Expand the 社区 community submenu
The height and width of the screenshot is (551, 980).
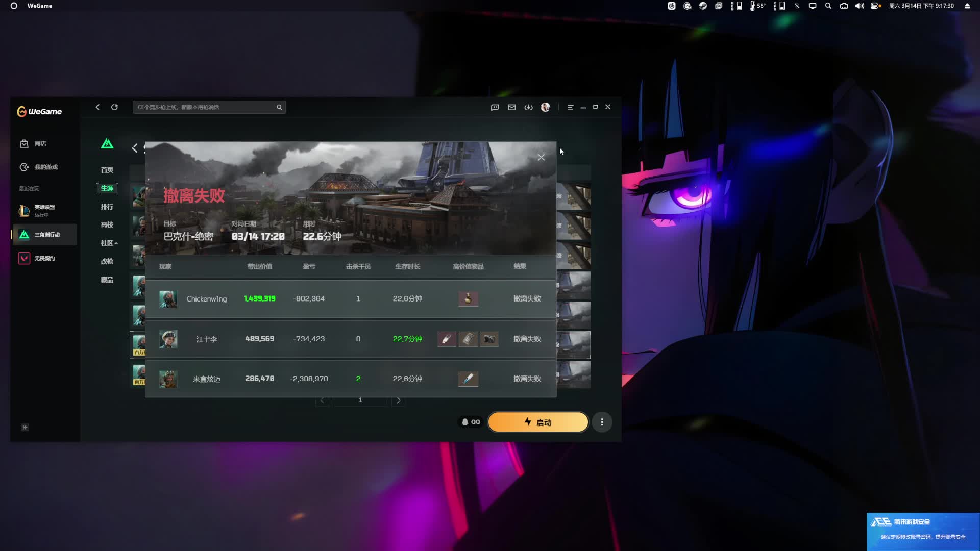click(109, 243)
